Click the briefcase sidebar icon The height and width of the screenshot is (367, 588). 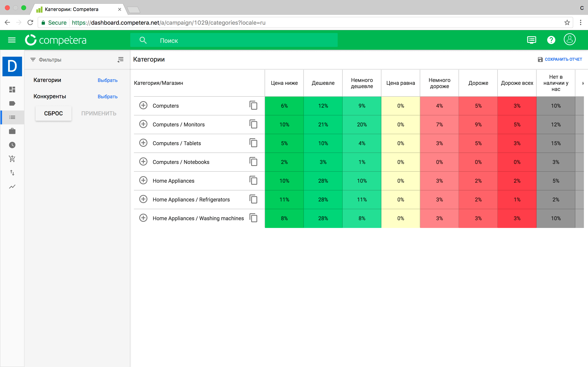(x=12, y=131)
